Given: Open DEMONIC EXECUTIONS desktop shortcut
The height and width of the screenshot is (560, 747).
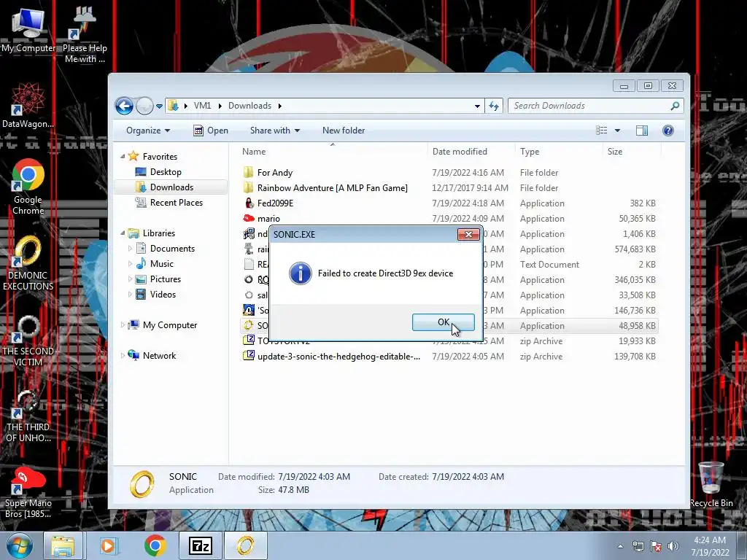Looking at the screenshot, I should [28, 262].
